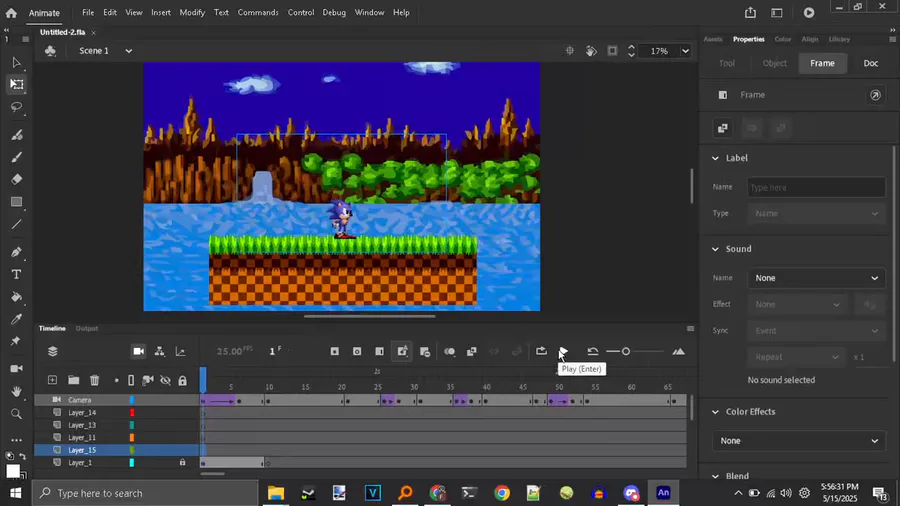Open the Modify menu
This screenshot has width=900, height=506.
point(192,13)
